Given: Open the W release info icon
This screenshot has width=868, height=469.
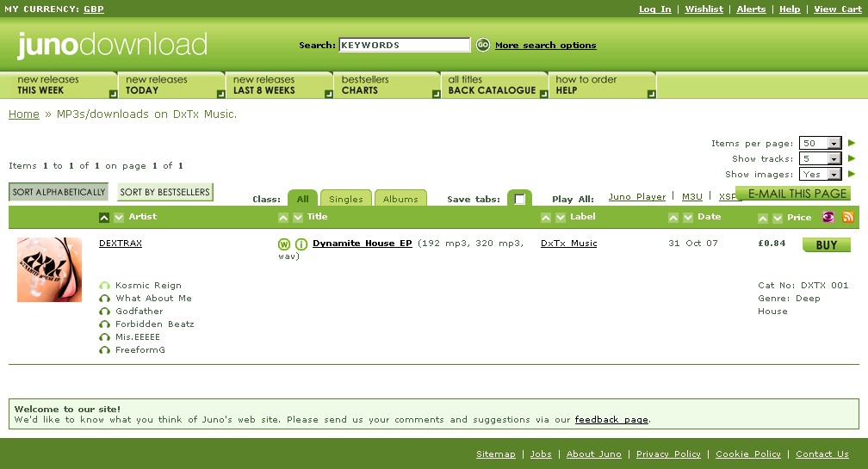Looking at the screenshot, I should 284,244.
